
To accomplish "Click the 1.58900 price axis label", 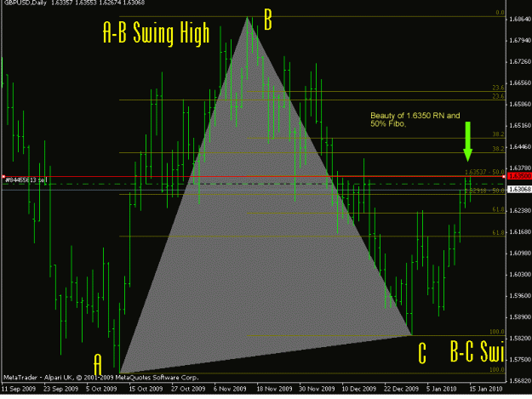I will coord(520,317).
